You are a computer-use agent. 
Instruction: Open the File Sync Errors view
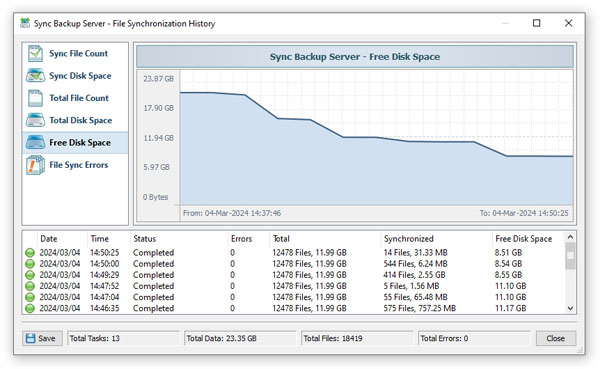75,165
